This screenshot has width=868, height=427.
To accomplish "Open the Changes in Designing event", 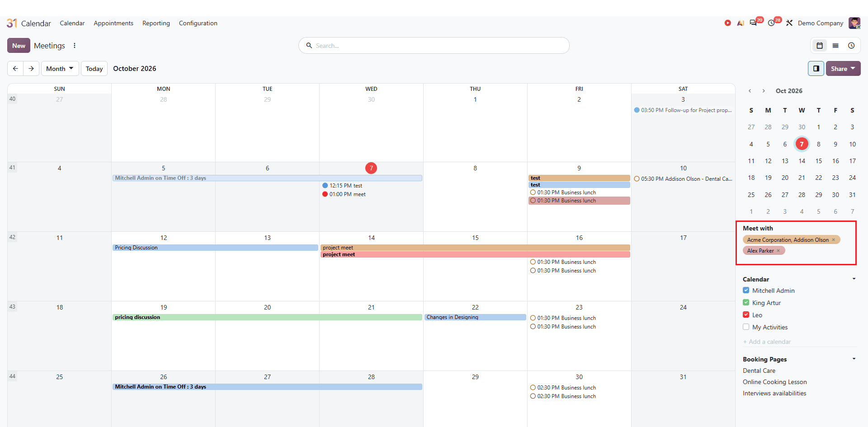I will tap(475, 317).
